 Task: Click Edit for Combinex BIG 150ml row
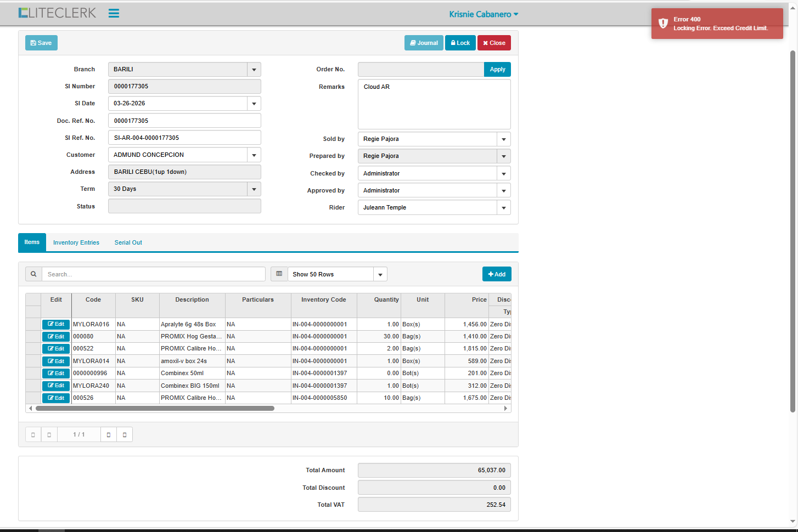pyautogui.click(x=56, y=386)
